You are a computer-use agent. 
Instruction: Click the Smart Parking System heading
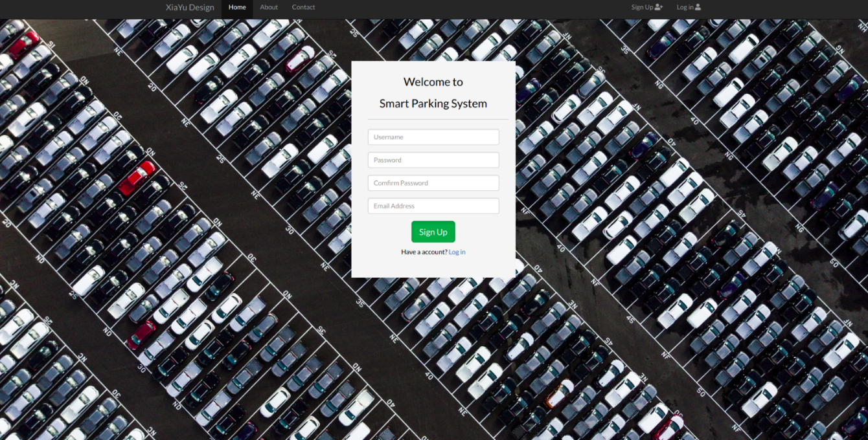click(433, 104)
